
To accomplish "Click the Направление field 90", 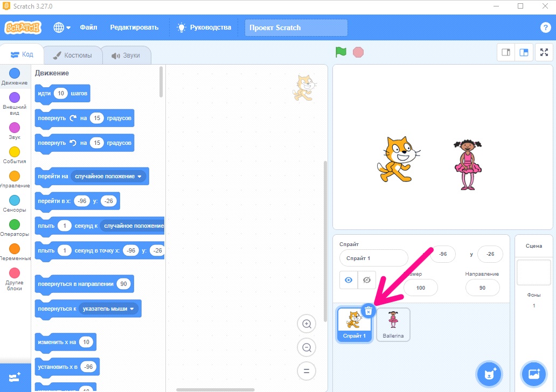I will tap(482, 288).
